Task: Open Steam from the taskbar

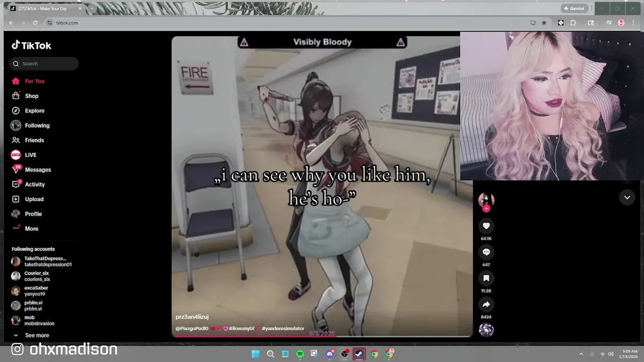Action: (359, 354)
